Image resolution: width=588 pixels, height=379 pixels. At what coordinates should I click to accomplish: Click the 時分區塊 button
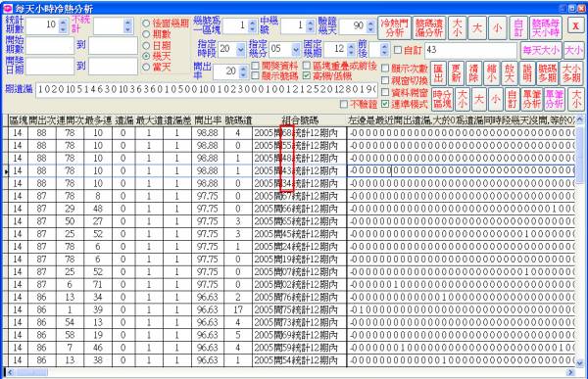click(x=442, y=99)
